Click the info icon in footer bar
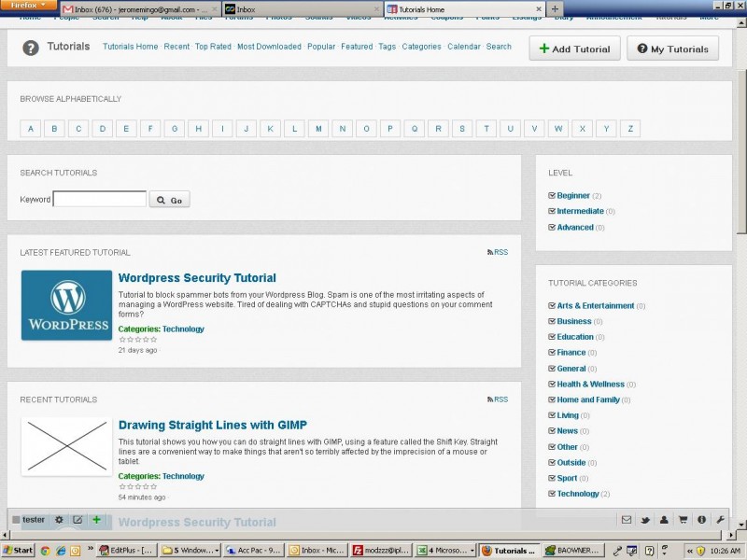 tap(701, 520)
